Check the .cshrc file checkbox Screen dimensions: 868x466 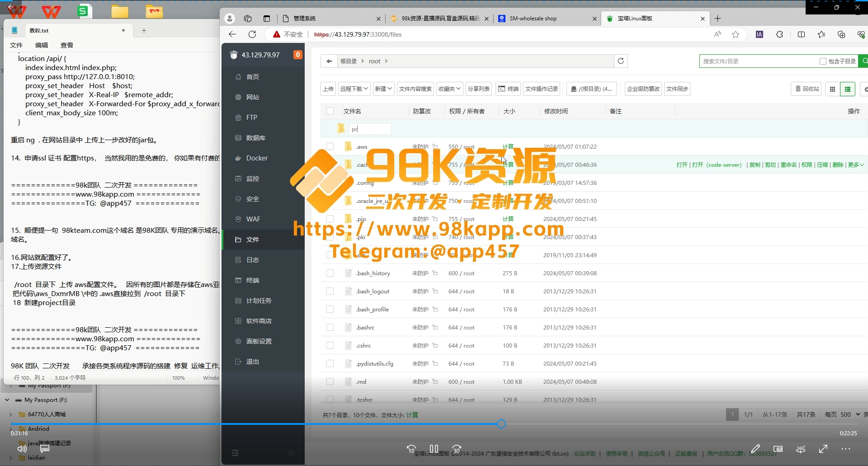330,345
